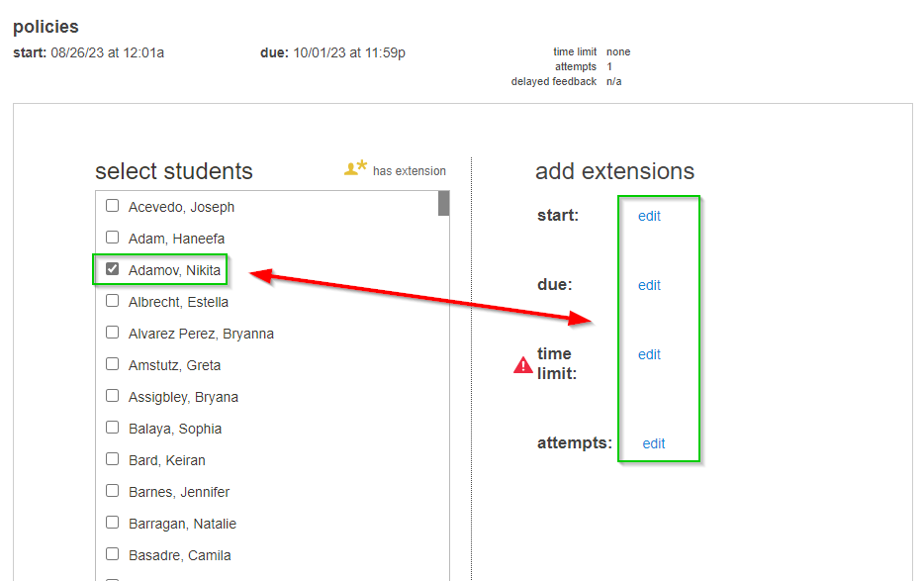Click the time limit warning triangle
The image size is (924, 581).
(x=521, y=364)
